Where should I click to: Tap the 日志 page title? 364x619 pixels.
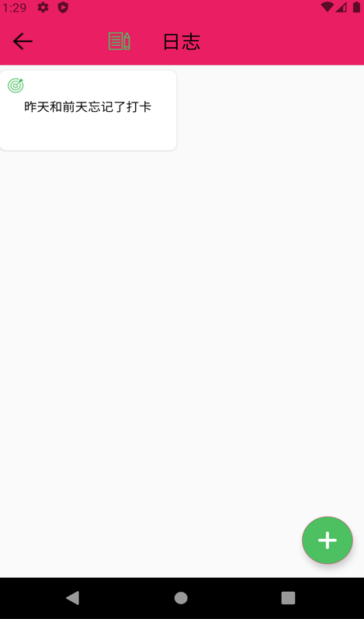click(x=182, y=42)
